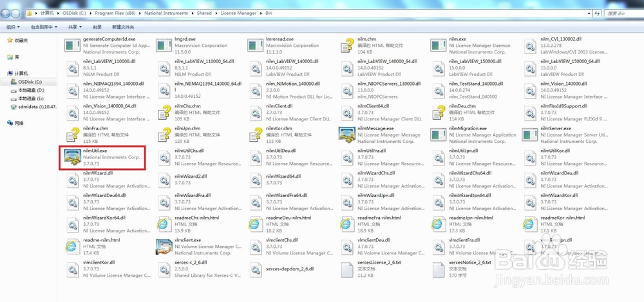Select file name nilm_NIOPCServers_130000.dll
This screenshot has height=302, width=644.
pos(389,84)
